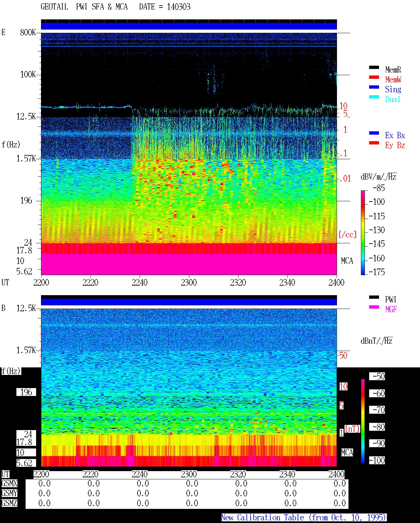The width and height of the screenshot is (420, 523).
Task: Click the dBnT/√Hz vertical color scale bar
Action: click(363, 421)
